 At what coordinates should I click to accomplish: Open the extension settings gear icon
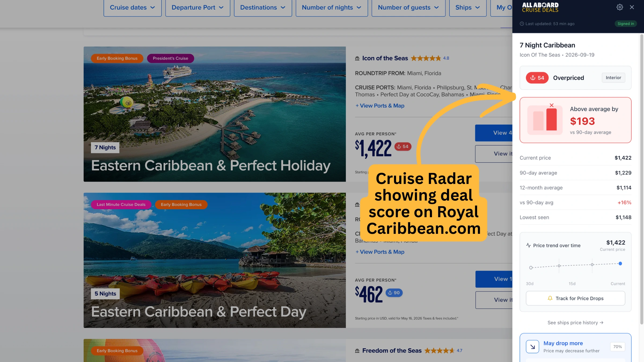click(620, 7)
